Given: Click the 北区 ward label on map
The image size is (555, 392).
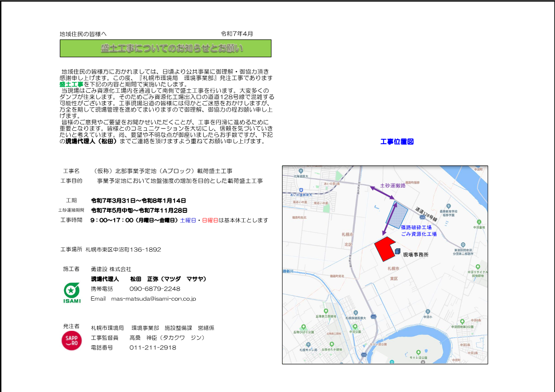Looking at the screenshot, I should 348,244.
